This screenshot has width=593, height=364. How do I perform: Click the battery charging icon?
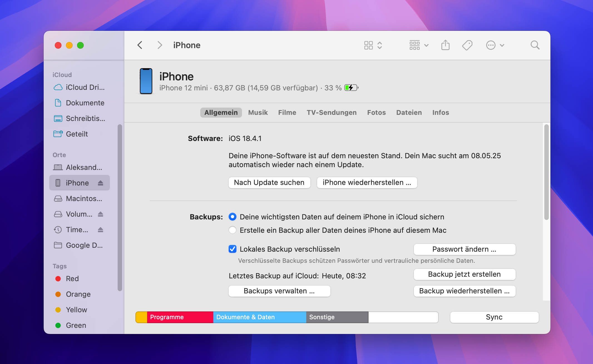351,88
